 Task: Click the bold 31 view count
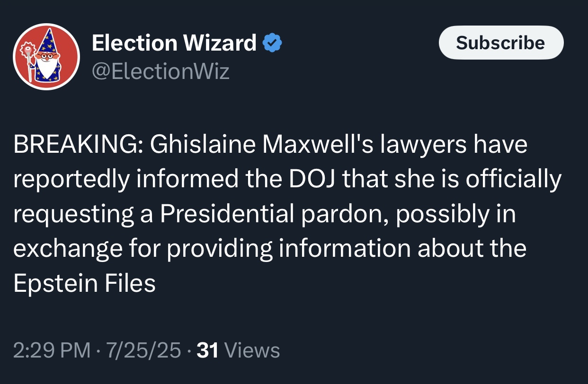coord(207,351)
